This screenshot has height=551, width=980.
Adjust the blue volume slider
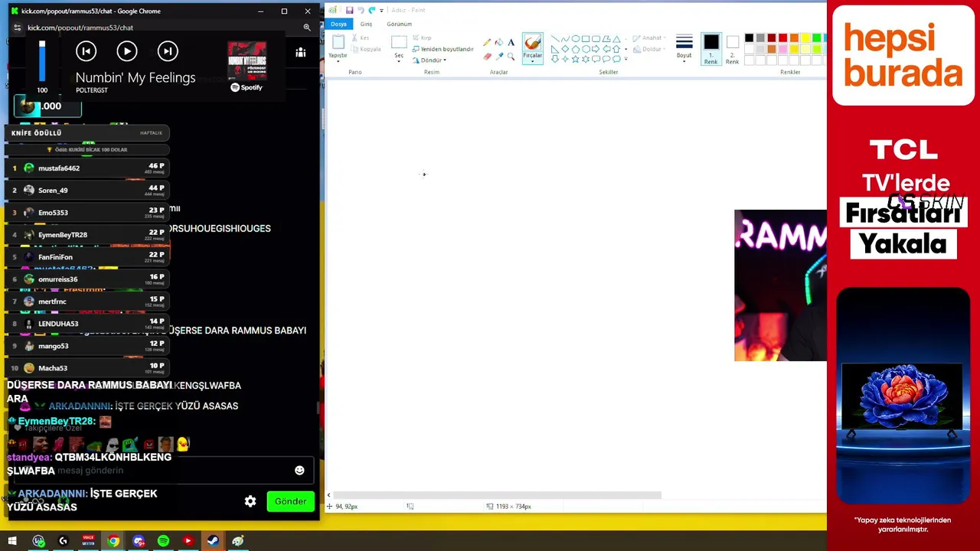pos(42,60)
